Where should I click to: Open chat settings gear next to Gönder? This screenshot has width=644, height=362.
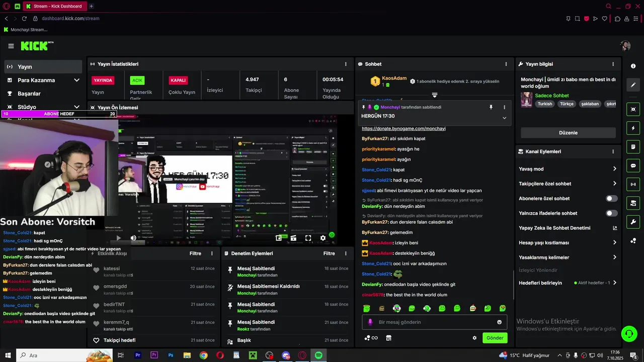[474, 338]
